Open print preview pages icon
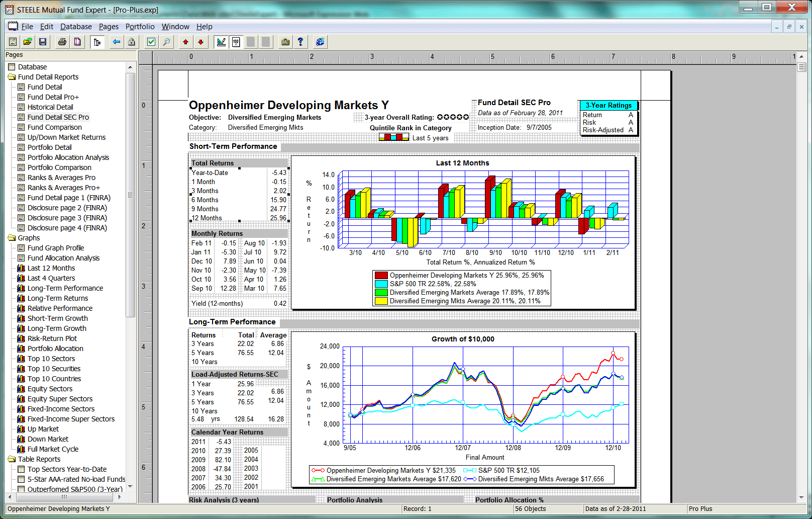The width and height of the screenshot is (812, 519). pyautogui.click(x=77, y=42)
